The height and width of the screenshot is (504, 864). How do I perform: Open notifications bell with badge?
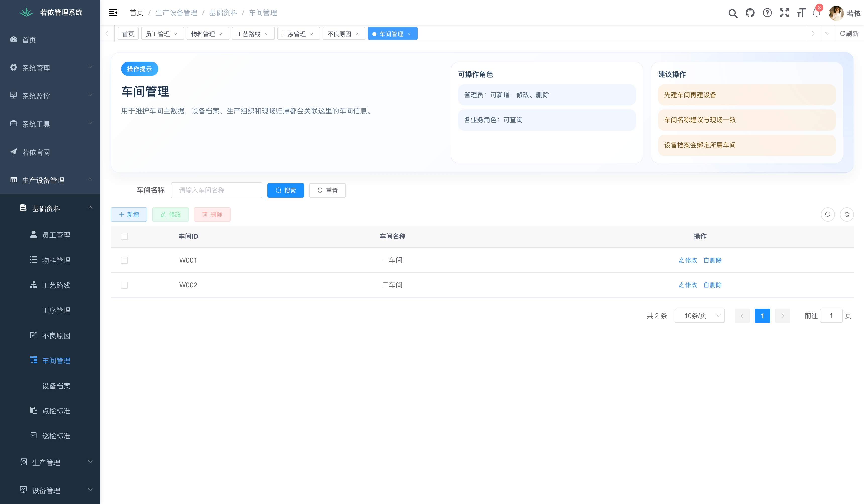(x=816, y=13)
